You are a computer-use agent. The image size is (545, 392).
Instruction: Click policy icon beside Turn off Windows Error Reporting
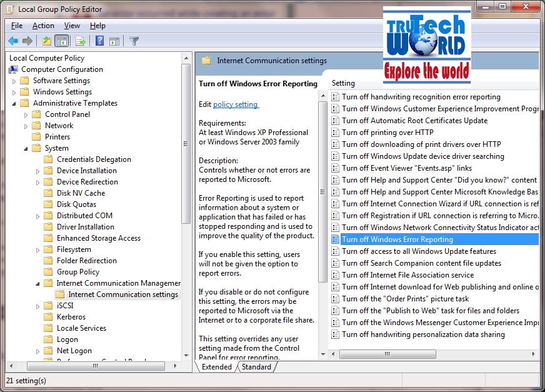(x=335, y=239)
